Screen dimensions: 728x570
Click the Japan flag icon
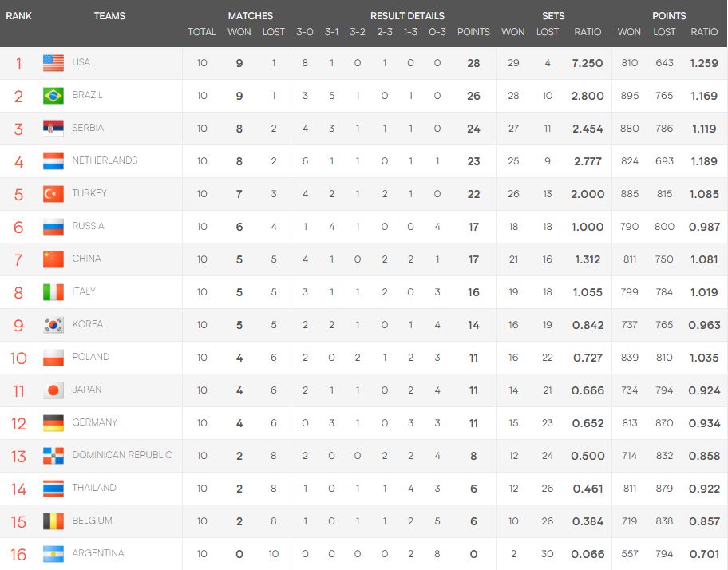[x=53, y=390]
